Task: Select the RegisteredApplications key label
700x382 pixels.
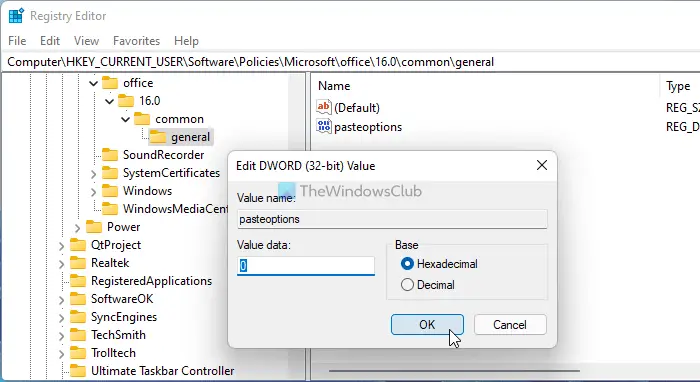Action: coord(151,281)
